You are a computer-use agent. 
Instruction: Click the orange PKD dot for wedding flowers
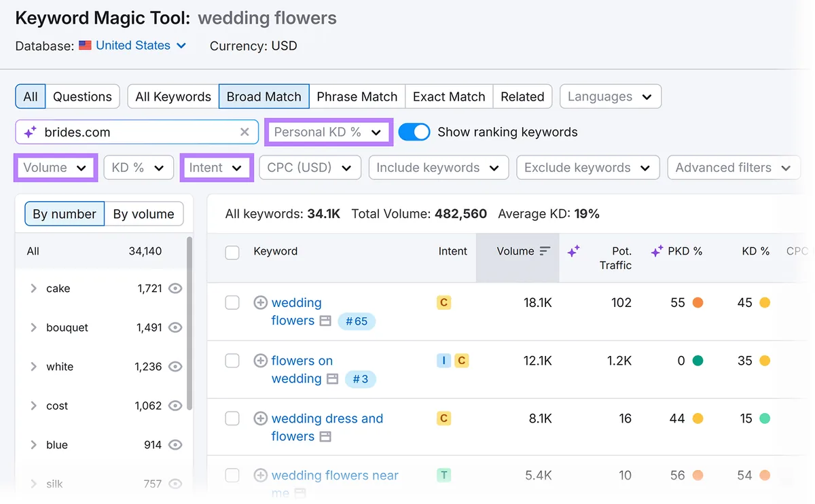point(698,303)
